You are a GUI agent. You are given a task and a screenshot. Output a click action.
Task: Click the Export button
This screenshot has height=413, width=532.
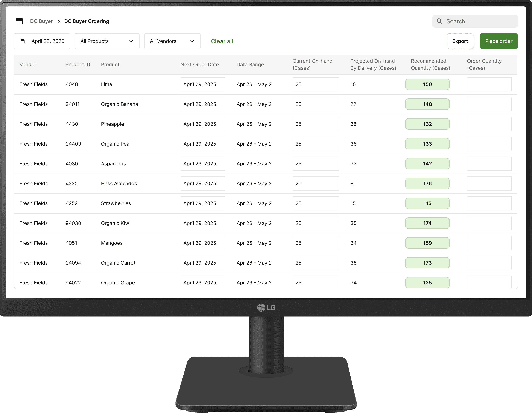(460, 41)
